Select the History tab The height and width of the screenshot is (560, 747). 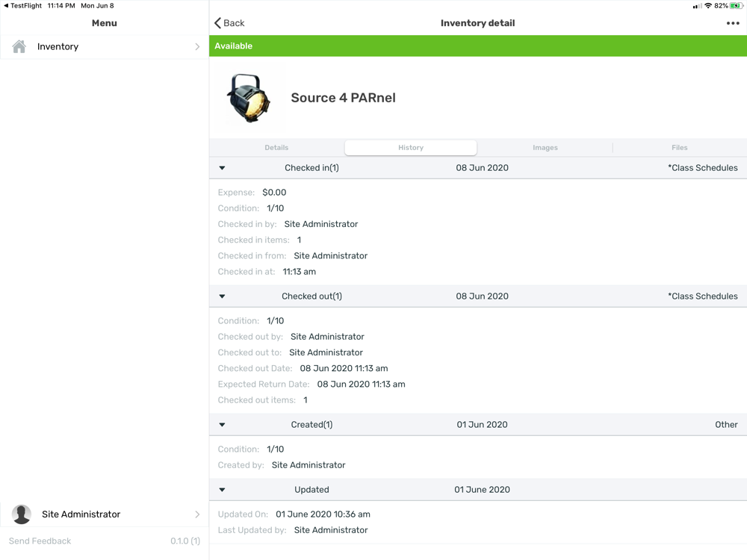411,148
